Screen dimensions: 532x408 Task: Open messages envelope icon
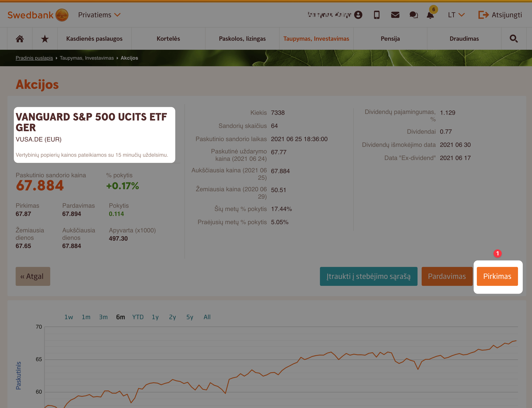[395, 15]
